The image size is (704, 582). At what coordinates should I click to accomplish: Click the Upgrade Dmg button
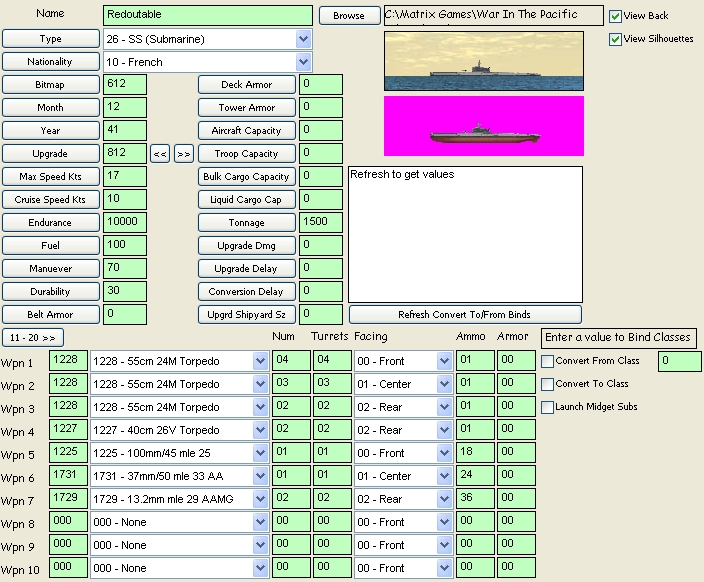point(247,245)
